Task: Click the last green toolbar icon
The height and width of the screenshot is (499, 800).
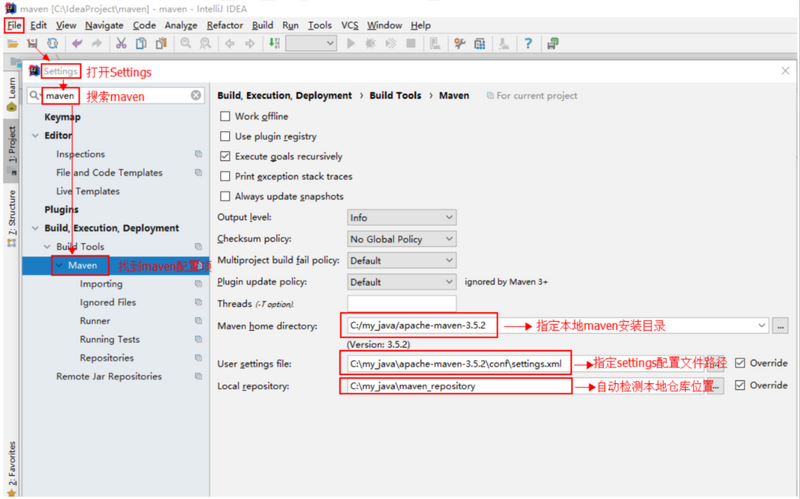Action: pos(553,44)
